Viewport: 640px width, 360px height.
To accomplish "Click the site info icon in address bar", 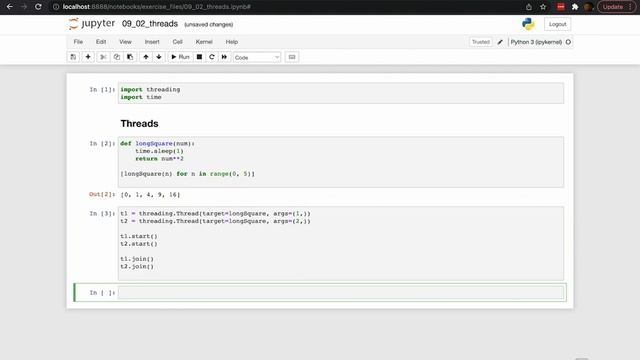I will click(56, 7).
